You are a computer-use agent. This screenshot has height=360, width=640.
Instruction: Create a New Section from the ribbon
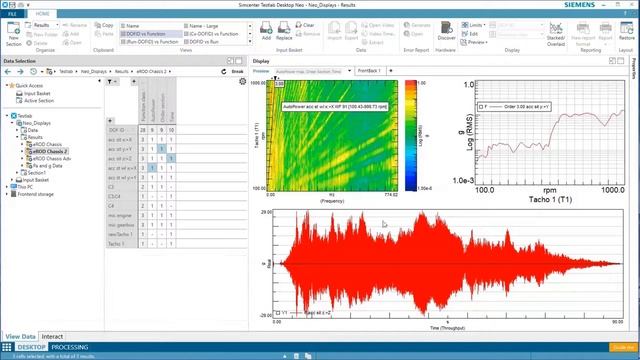[13, 34]
